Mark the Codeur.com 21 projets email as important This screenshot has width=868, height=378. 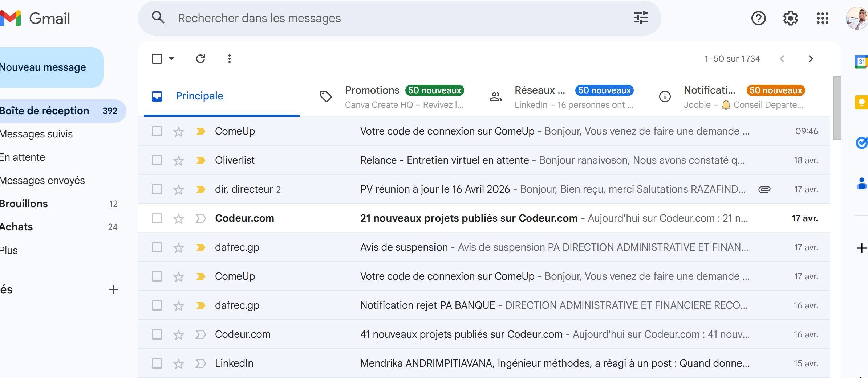[x=200, y=218]
